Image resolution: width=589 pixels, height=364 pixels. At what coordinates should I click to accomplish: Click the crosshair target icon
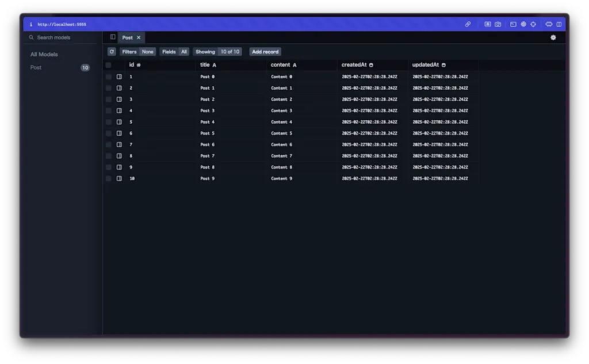(533, 24)
